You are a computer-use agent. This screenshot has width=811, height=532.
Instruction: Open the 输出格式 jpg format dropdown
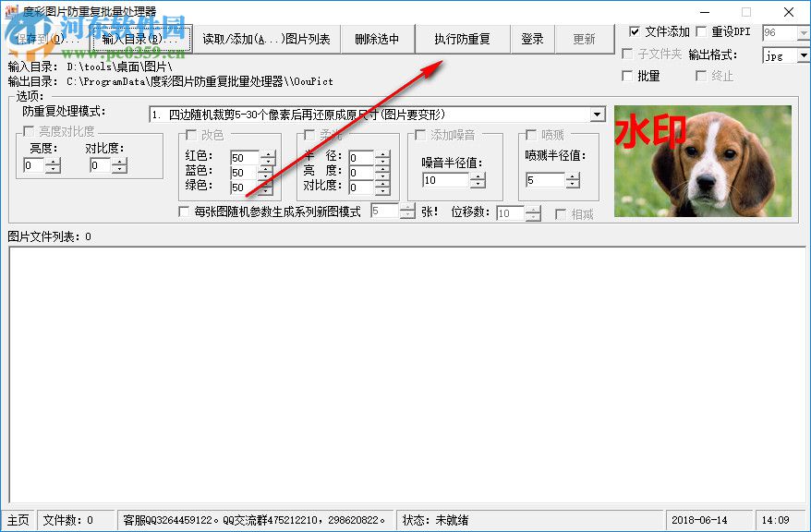[x=803, y=55]
